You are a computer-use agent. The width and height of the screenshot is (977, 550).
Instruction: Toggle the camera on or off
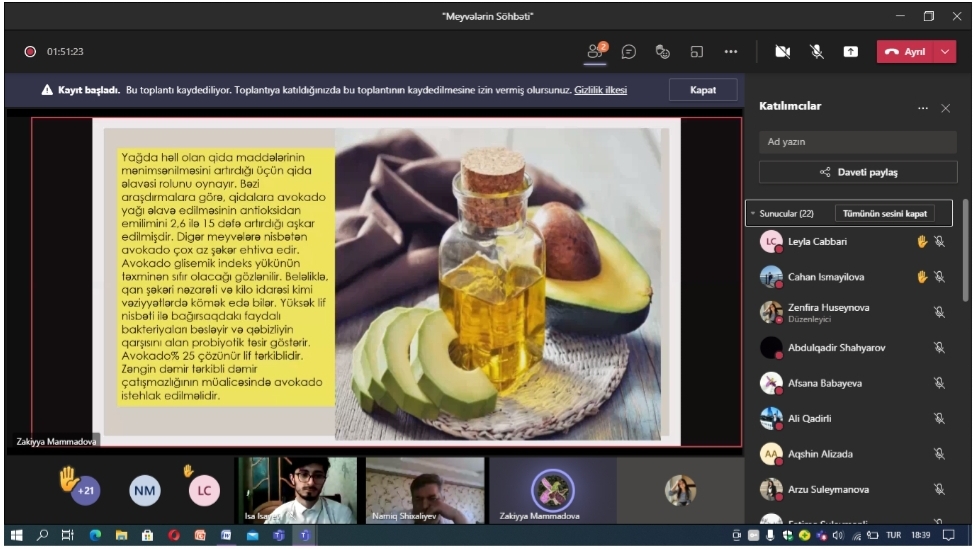click(x=783, y=52)
